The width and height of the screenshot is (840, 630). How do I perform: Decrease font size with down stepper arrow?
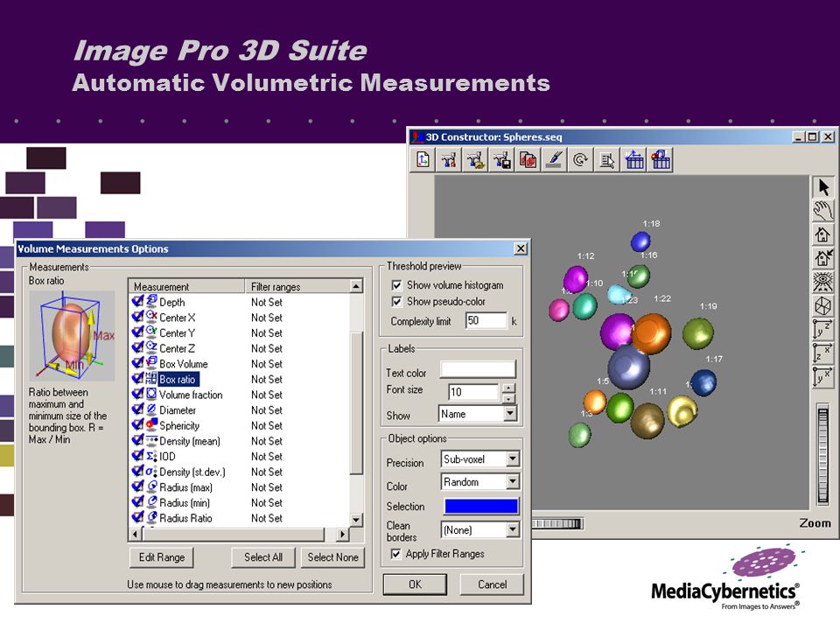509,398
